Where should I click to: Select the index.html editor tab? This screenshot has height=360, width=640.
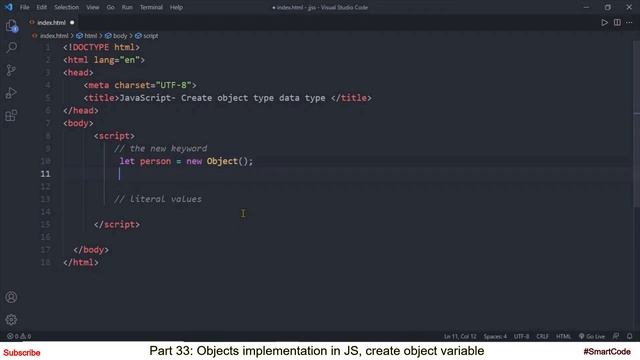[x=51, y=22]
